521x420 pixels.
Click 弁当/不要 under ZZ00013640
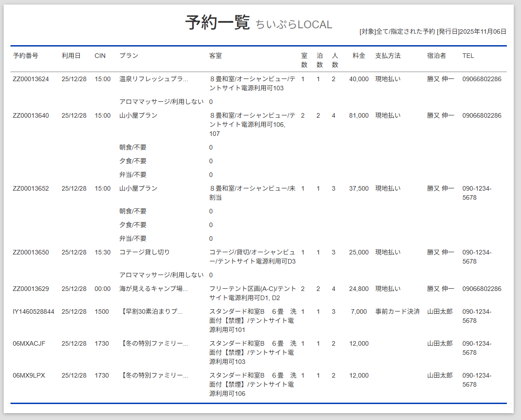133,175
